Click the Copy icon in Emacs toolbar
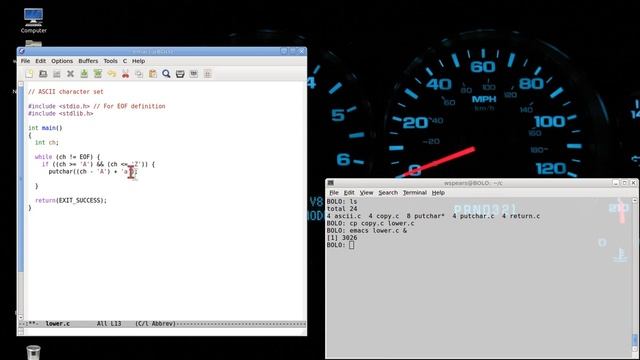Image resolution: width=640 pixels, height=360 pixels. coord(139,74)
